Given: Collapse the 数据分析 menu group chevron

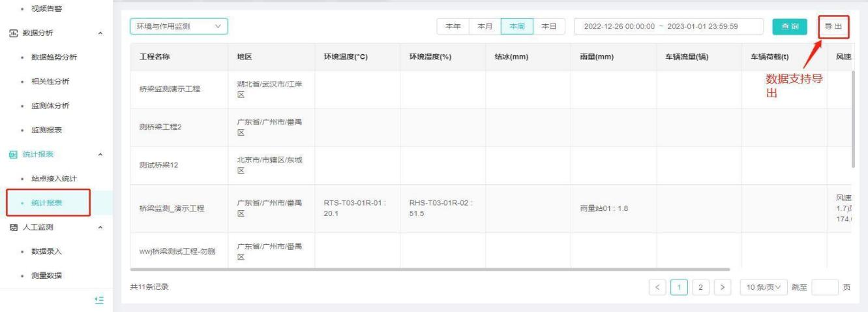Looking at the screenshot, I should click(x=100, y=33).
